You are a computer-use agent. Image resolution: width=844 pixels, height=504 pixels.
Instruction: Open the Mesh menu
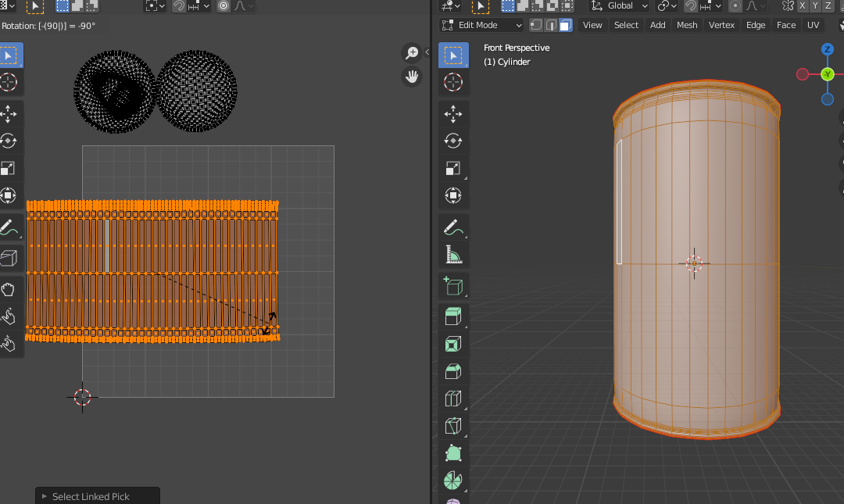687,25
